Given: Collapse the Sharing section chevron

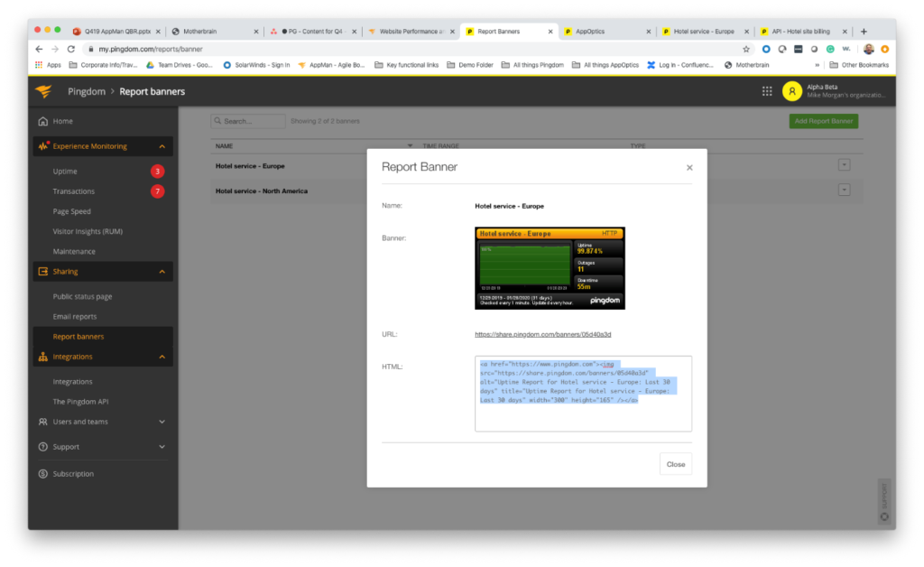Looking at the screenshot, I should coord(162,272).
